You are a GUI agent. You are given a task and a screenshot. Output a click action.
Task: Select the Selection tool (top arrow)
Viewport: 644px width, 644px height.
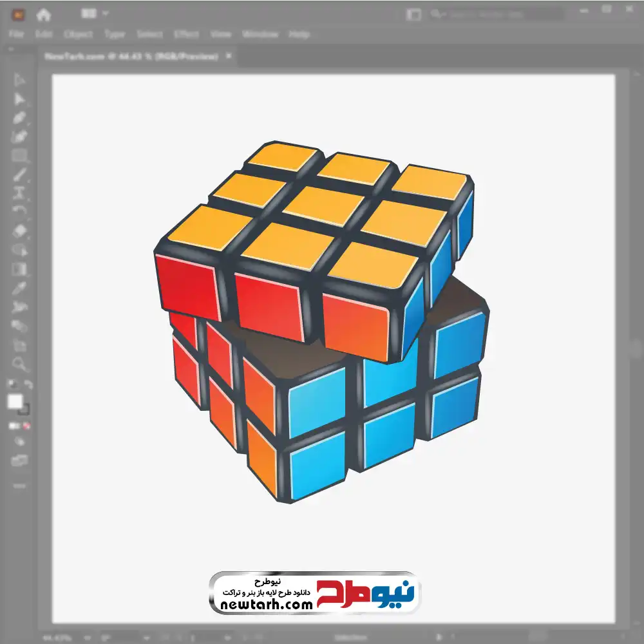click(19, 80)
